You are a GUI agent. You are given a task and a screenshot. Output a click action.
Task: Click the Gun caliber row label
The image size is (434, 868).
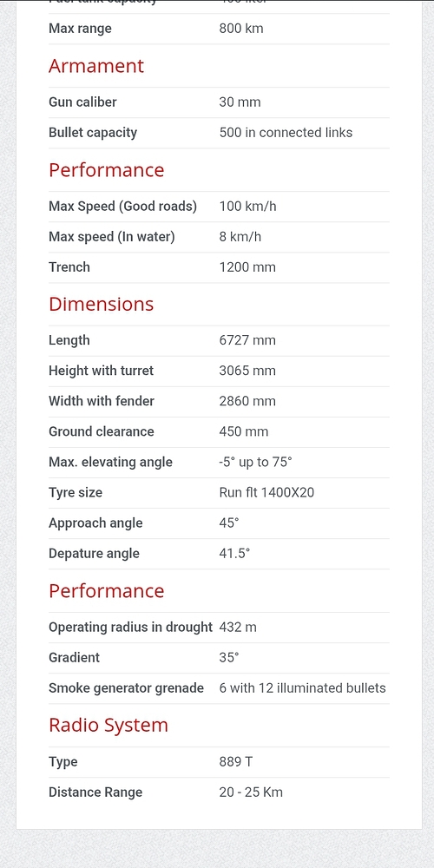pyautogui.click(x=82, y=102)
